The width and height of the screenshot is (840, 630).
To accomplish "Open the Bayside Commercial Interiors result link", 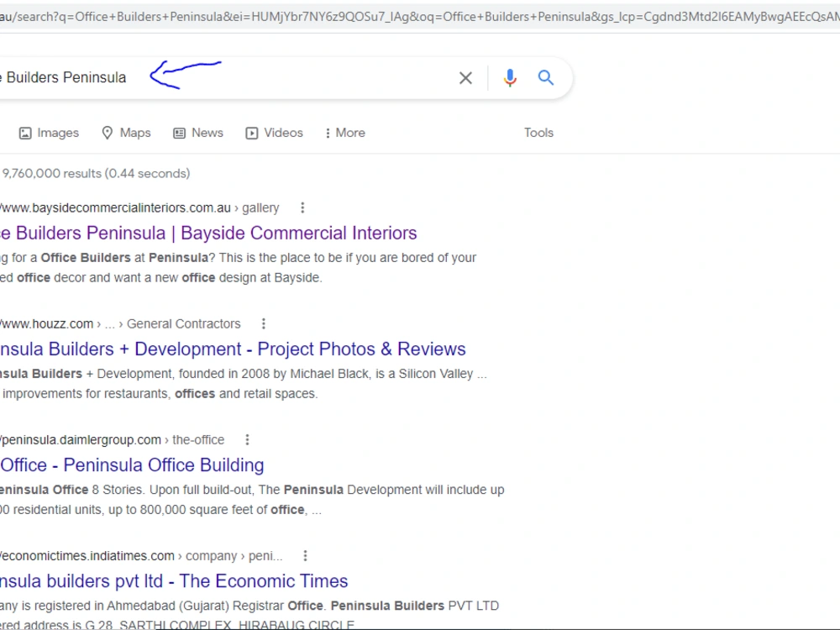I will pyautogui.click(x=208, y=233).
